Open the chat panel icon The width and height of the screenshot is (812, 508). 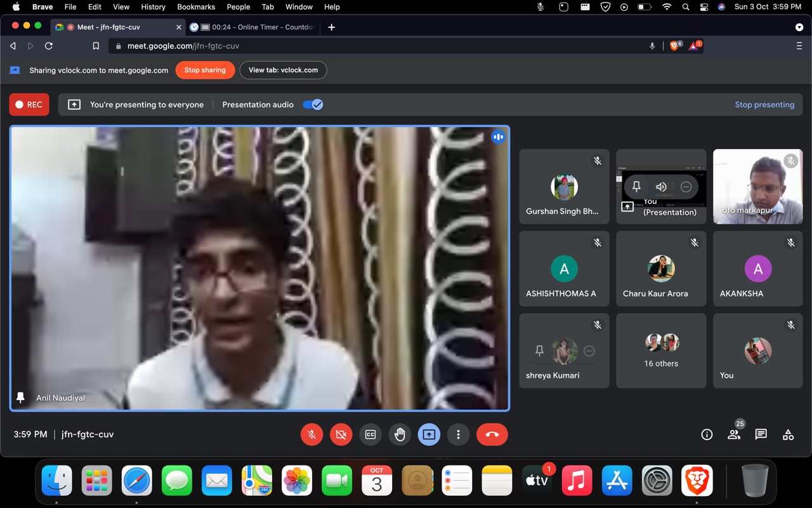pyautogui.click(x=761, y=434)
